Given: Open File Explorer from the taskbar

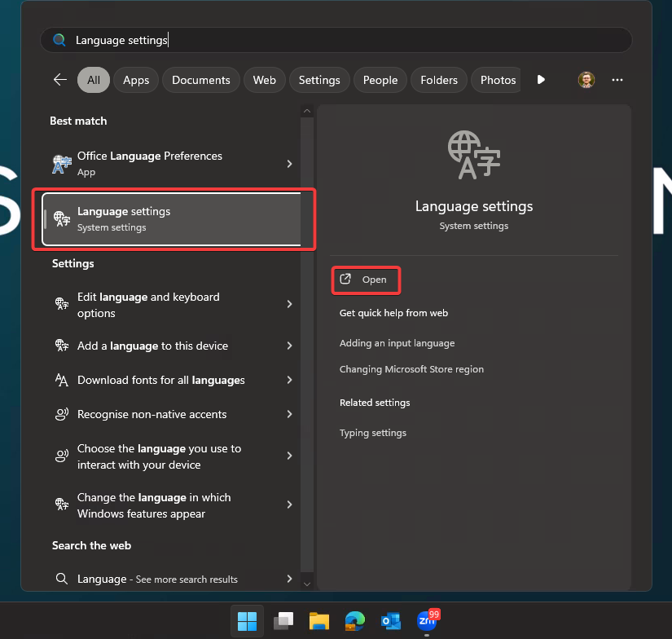Looking at the screenshot, I should pyautogui.click(x=318, y=621).
